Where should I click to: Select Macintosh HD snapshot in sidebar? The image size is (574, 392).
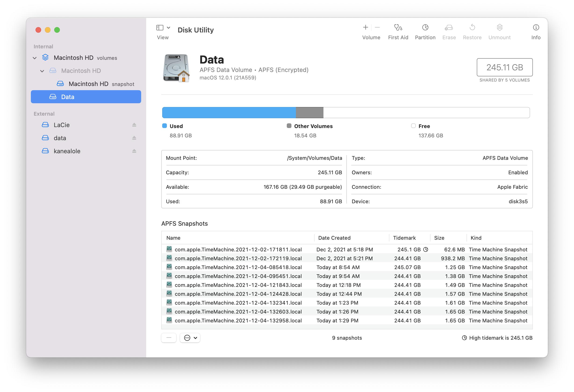click(86, 84)
